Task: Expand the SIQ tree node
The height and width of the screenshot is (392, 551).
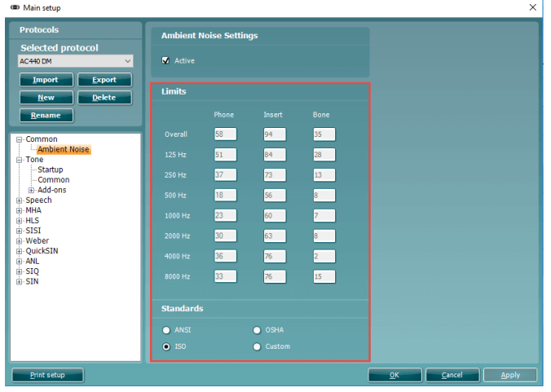Action: (x=20, y=272)
